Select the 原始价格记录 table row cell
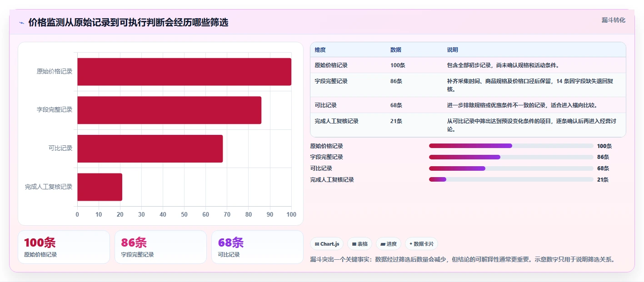644x282 pixels. tap(331, 65)
